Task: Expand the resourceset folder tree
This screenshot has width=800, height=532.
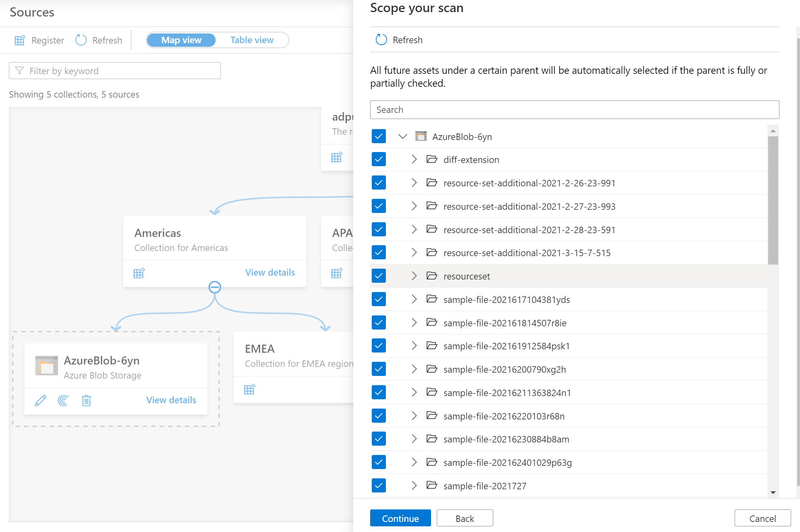Action: point(413,276)
